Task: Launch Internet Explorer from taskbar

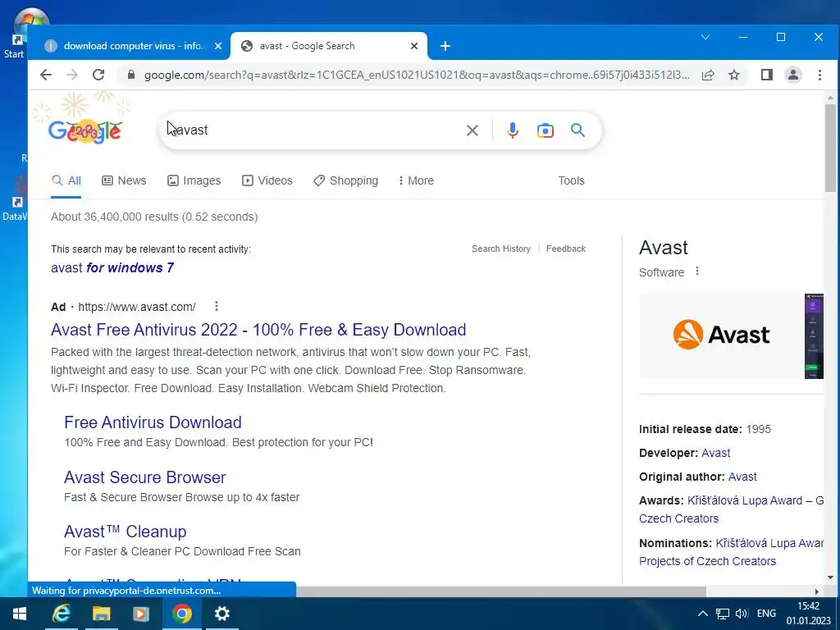Action: [61, 614]
